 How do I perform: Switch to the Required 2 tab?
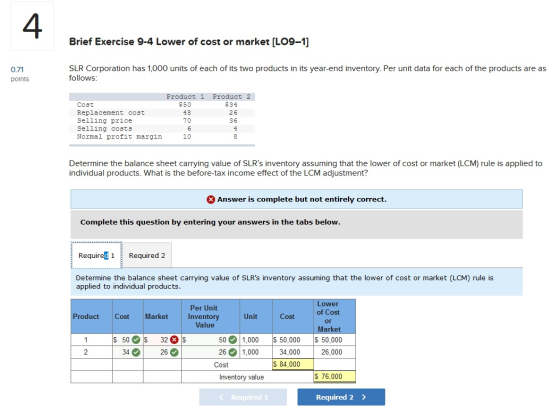click(147, 255)
